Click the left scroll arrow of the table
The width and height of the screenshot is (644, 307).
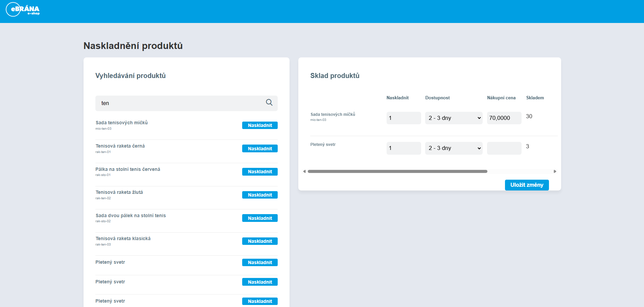(x=304, y=172)
